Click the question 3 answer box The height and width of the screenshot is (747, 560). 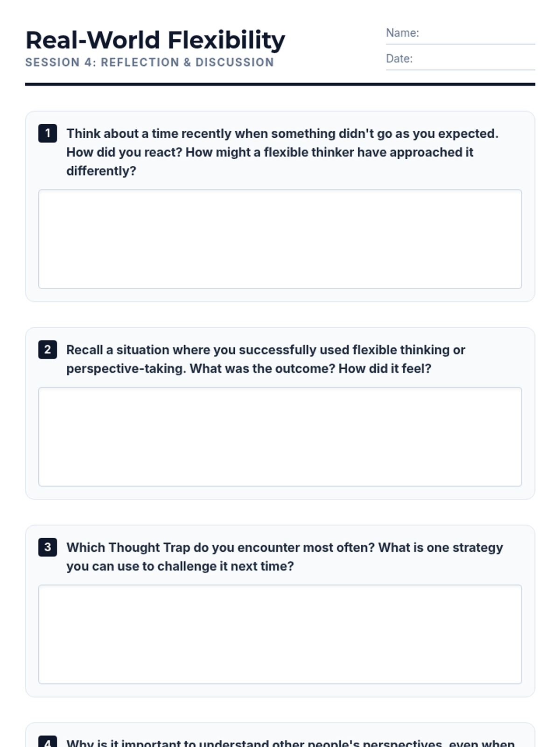click(x=280, y=634)
